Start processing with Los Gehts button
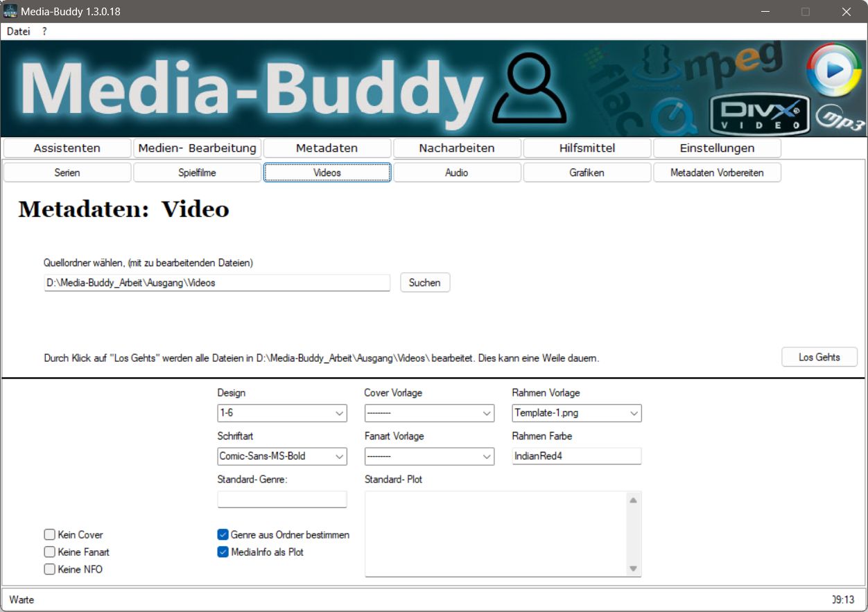Image resolution: width=868 pixels, height=612 pixels. pos(819,357)
